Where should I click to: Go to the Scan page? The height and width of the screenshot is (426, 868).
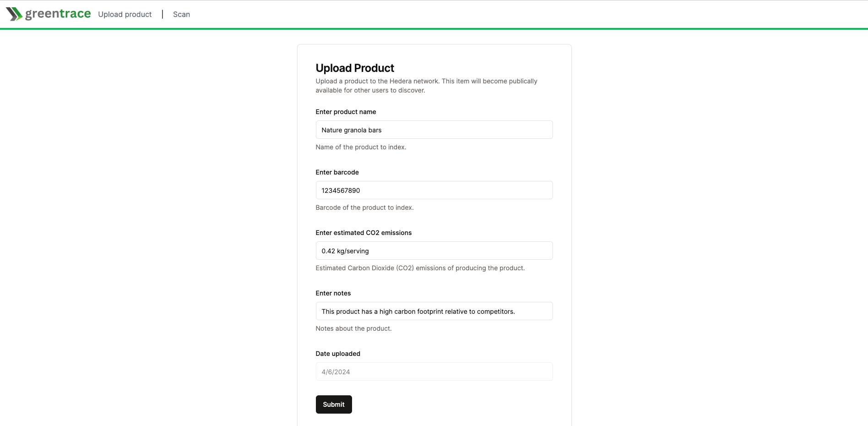pos(181,14)
